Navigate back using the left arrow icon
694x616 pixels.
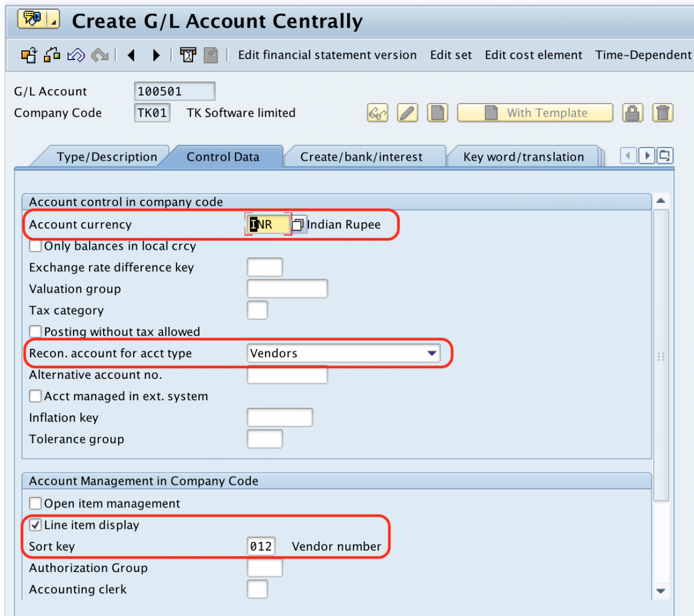pyautogui.click(x=131, y=55)
